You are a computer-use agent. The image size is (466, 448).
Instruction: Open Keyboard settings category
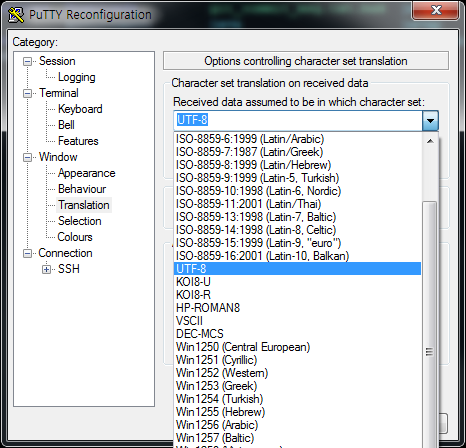tap(80, 109)
